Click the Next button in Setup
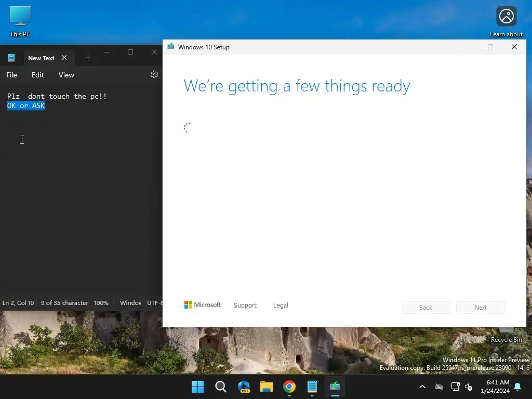The height and width of the screenshot is (399, 532). click(x=481, y=308)
